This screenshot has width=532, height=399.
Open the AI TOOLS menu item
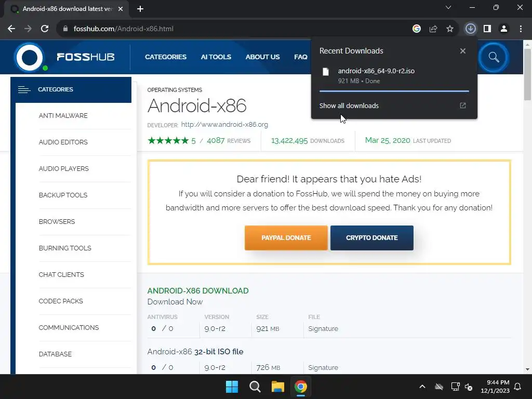[216, 57]
